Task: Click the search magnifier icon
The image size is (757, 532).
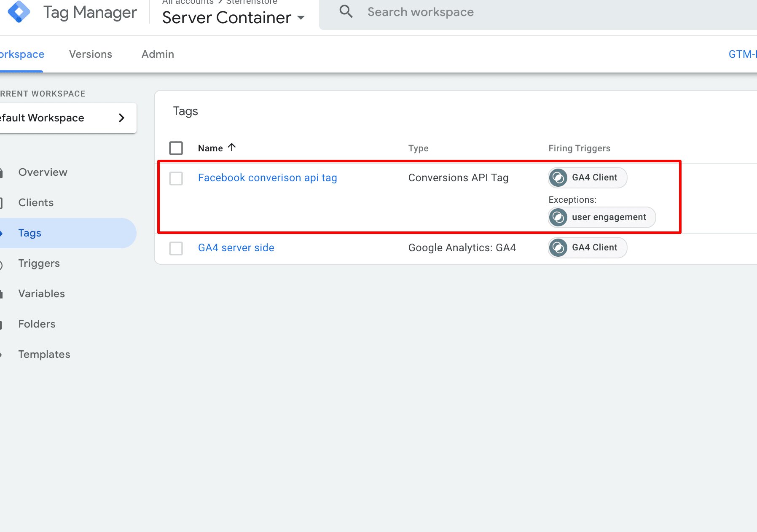Action: (x=346, y=11)
